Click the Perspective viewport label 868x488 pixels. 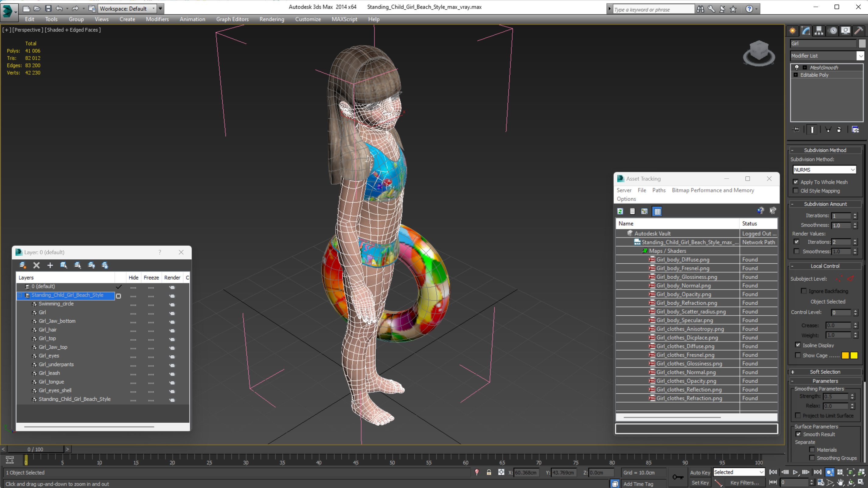point(27,29)
